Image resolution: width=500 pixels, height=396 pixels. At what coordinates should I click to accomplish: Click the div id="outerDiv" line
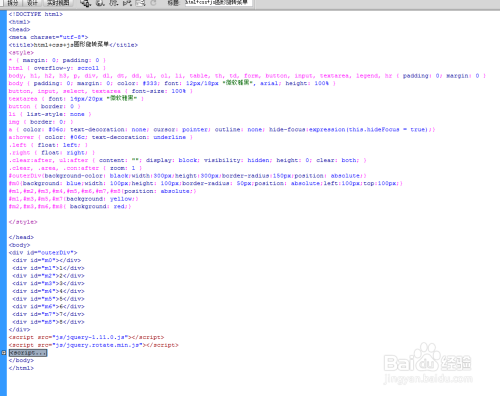(x=43, y=252)
